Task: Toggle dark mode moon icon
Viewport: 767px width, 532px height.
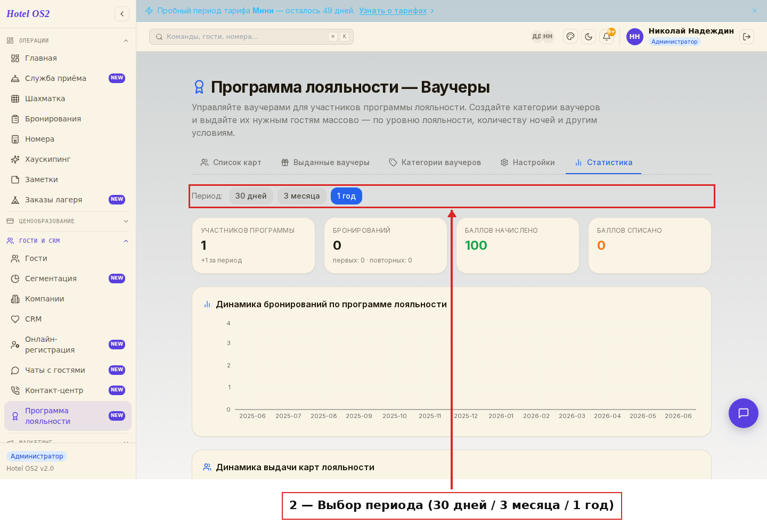Action: coord(589,37)
